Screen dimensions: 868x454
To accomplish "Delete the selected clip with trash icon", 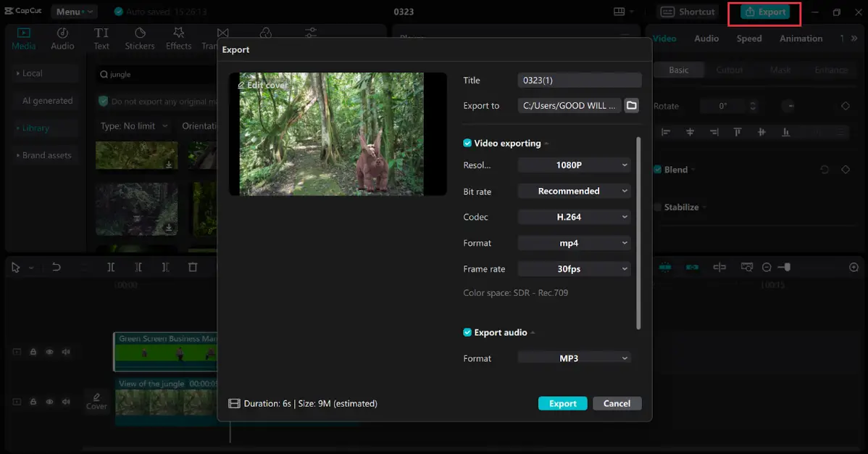I will click(x=193, y=267).
